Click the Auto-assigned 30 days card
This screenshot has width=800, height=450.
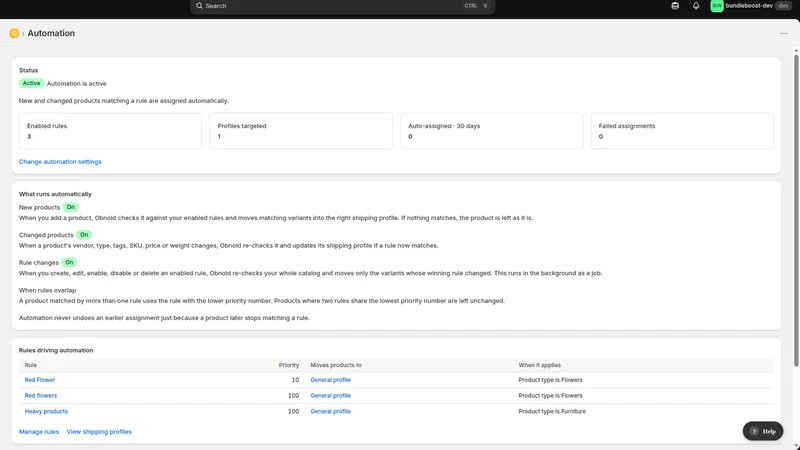pyautogui.click(x=491, y=131)
